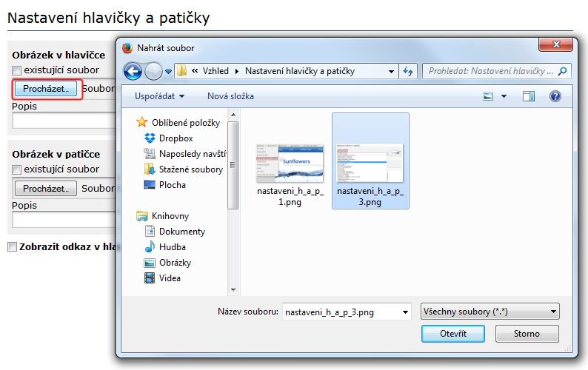Open the view options dropdown arrow
The height and width of the screenshot is (370, 588).
504,96
